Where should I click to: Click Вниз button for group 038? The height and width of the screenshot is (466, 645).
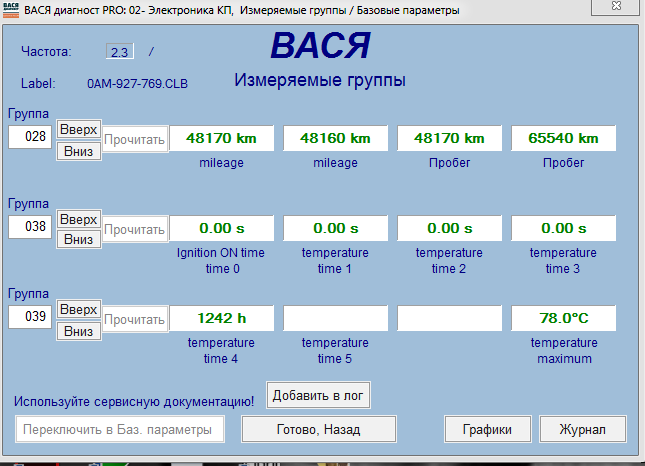tap(79, 239)
